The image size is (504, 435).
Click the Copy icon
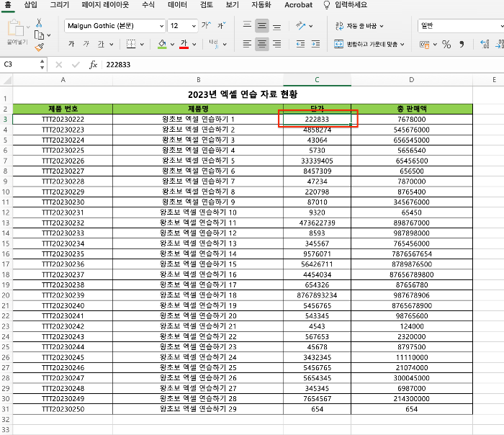pyautogui.click(x=39, y=35)
